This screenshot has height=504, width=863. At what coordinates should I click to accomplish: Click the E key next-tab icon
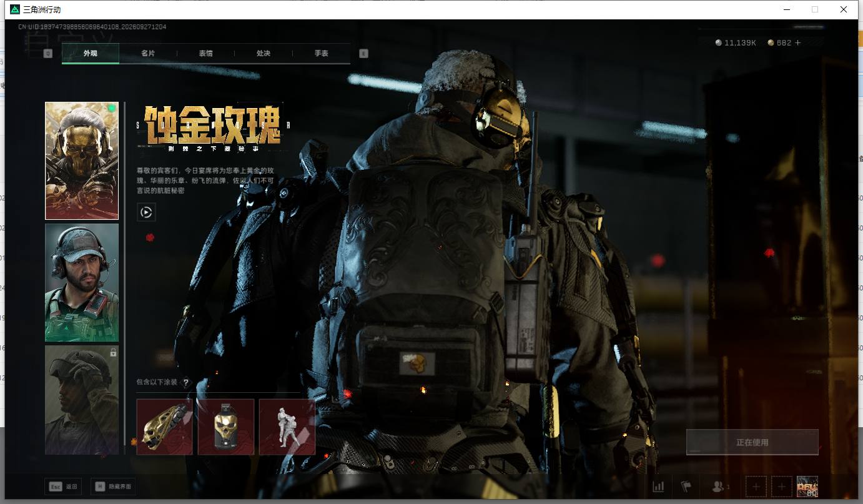coord(363,54)
